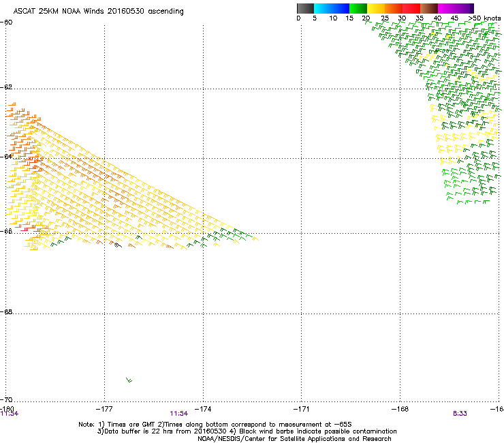Click the "-62" latitude axis label
Viewport: 504px width, 443px height.
(6, 87)
